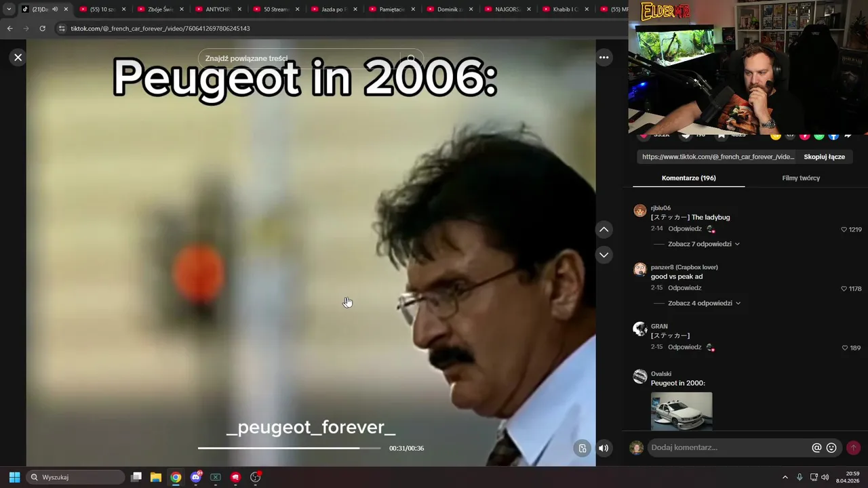Show hidden system tray icons chevron

(x=785, y=477)
